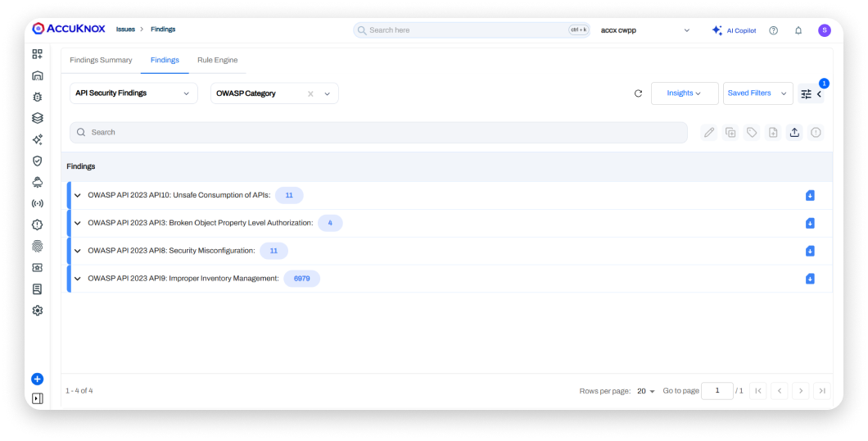868x441 pixels.
Task: Open the accx cwpp tenant dropdown
Action: (x=645, y=30)
